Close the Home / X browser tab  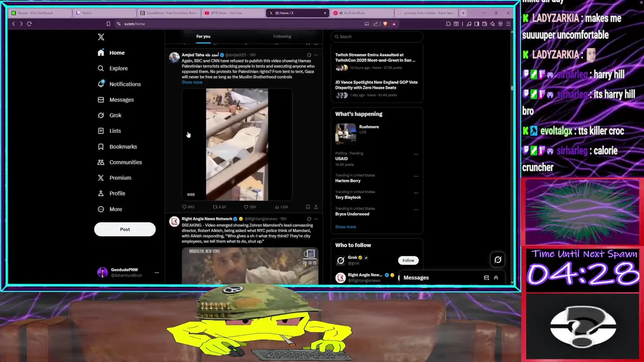(x=325, y=13)
